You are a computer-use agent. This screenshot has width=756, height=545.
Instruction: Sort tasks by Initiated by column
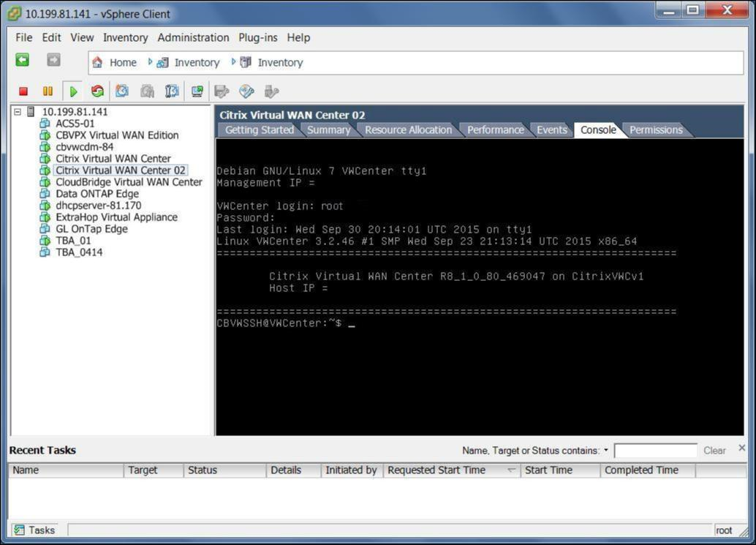[352, 470]
